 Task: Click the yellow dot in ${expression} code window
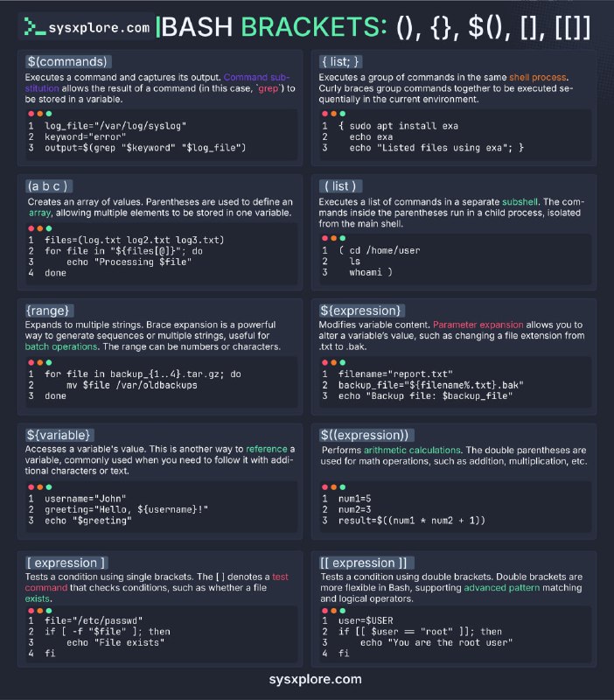click(x=334, y=361)
